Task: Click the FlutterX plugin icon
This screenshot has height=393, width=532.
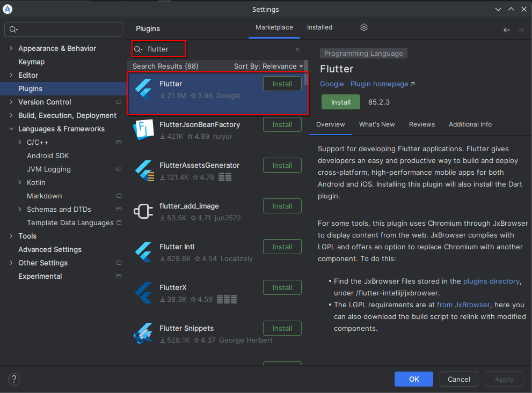Action: click(x=143, y=293)
